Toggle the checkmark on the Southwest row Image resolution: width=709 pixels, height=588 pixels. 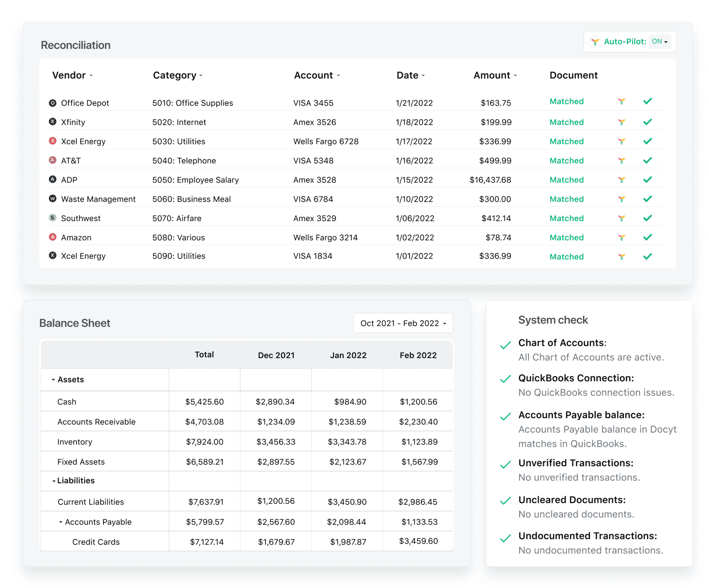tap(647, 218)
